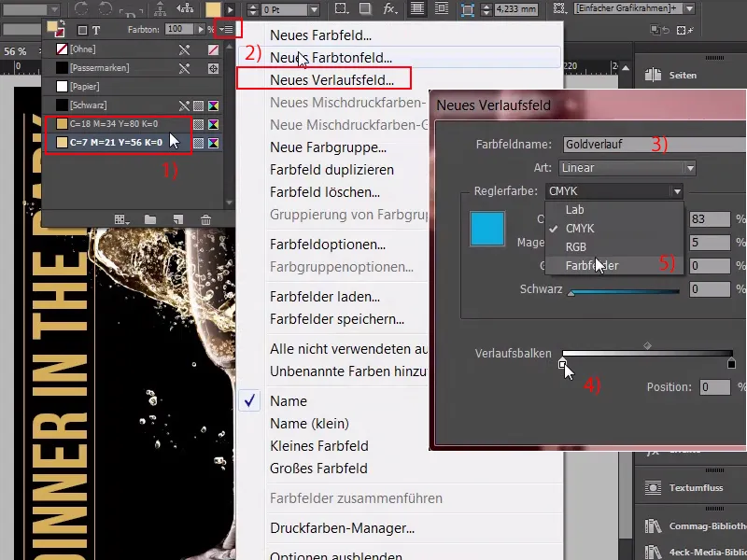Select the [Ohne] swatch
The width and height of the screenshot is (747, 560).
[133, 49]
